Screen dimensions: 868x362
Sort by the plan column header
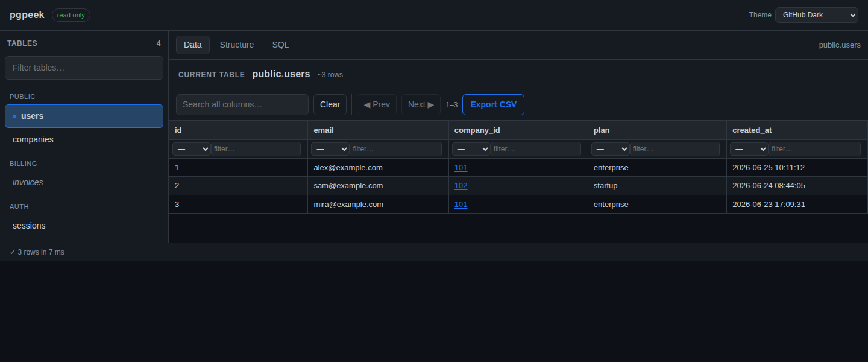click(x=657, y=130)
